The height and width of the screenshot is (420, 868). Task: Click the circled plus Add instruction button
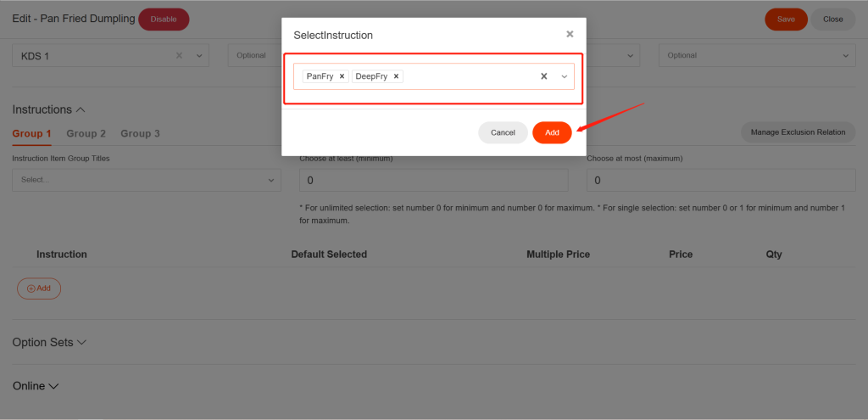[39, 288]
